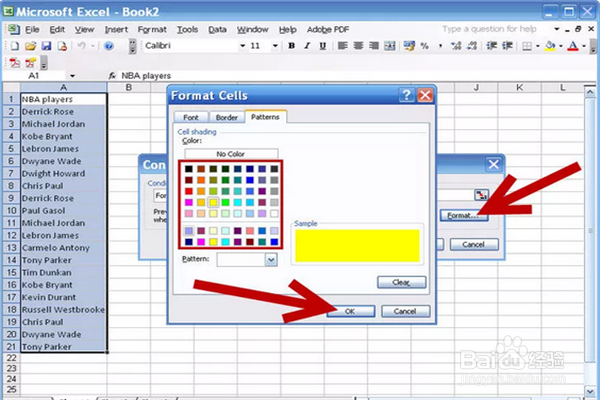Click Cancel in Format Cells dialog
Viewport: 600px width, 400px height.
tap(405, 311)
